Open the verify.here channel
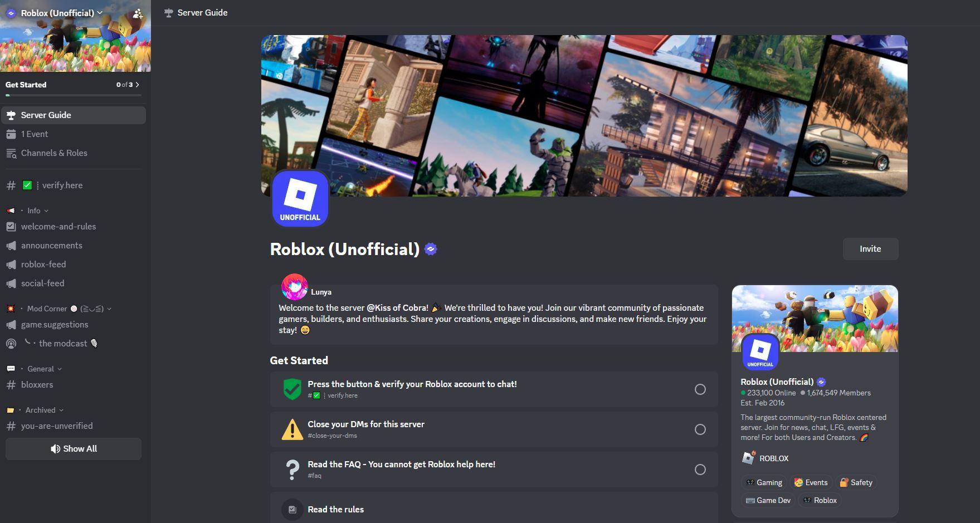 click(x=74, y=185)
